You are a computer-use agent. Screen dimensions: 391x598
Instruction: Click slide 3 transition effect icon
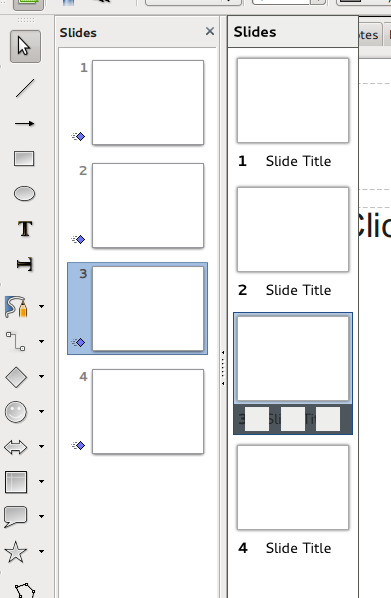click(78, 342)
